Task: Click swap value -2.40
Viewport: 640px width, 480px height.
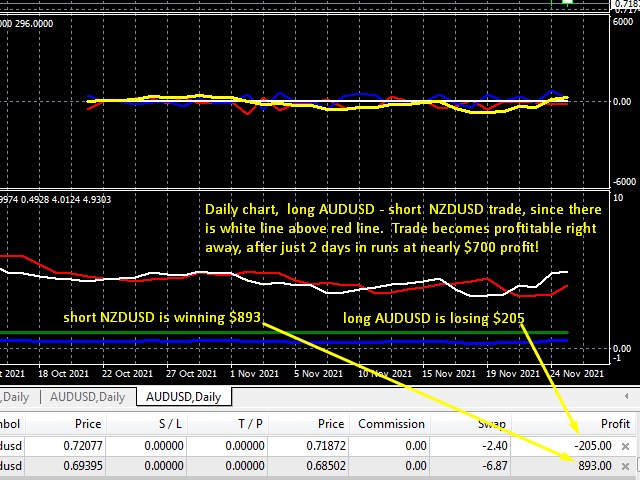Action: 494,446
